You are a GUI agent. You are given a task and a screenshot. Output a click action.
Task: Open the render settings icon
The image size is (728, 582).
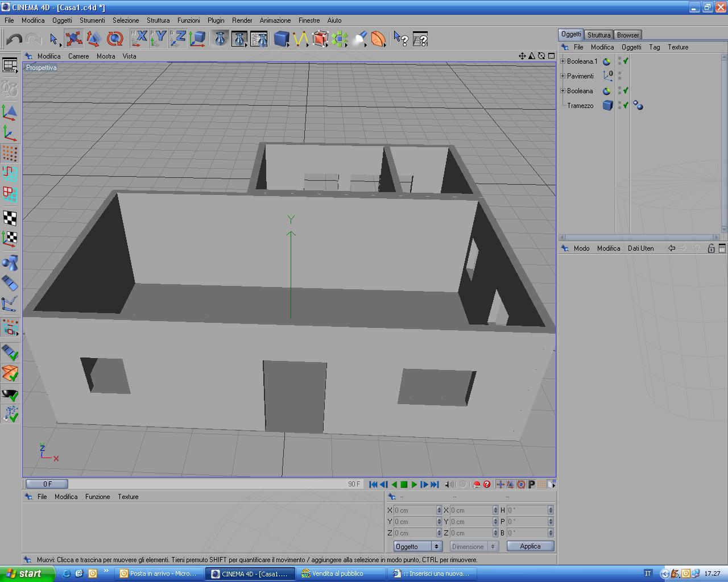[259, 39]
